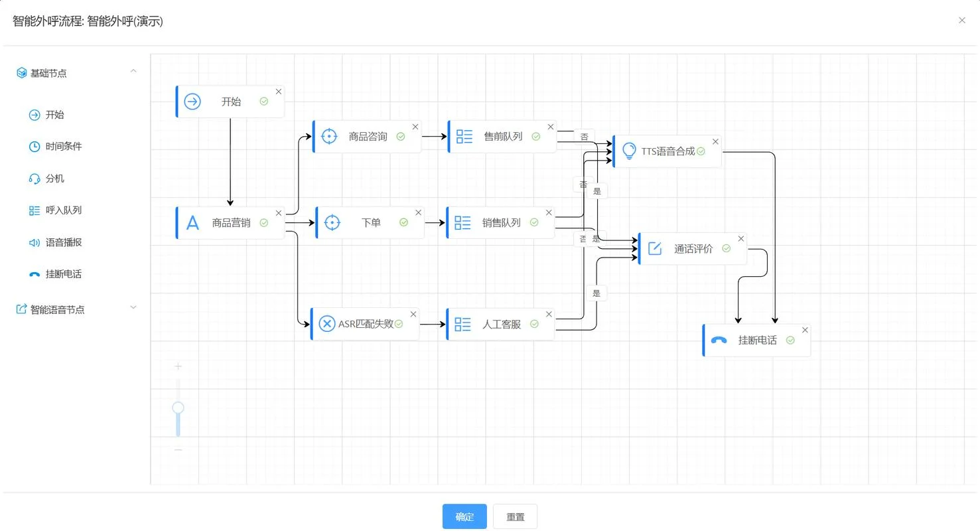Click the 售前队列 node list icon
Screen dimensions: 980x531
tap(464, 136)
